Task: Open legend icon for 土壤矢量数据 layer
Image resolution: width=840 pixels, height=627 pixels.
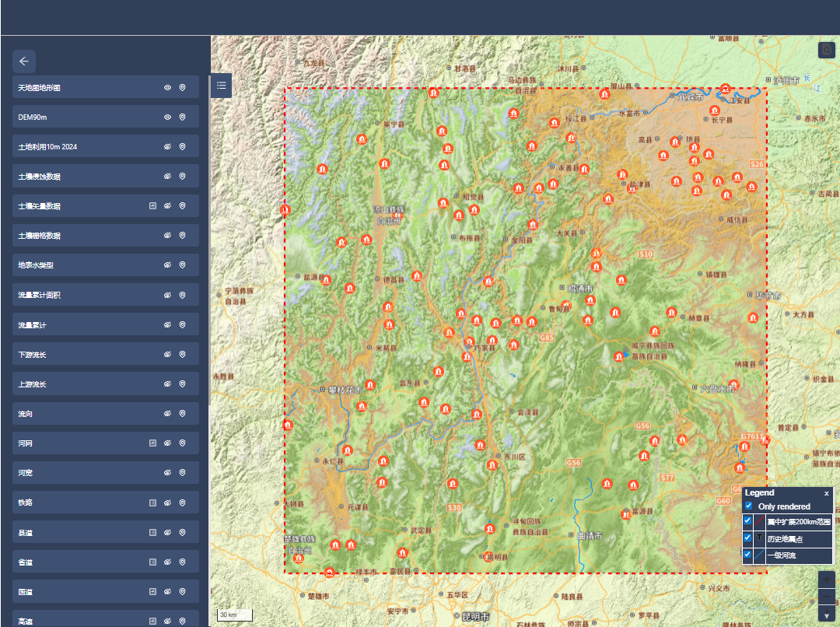Action: click(x=153, y=206)
